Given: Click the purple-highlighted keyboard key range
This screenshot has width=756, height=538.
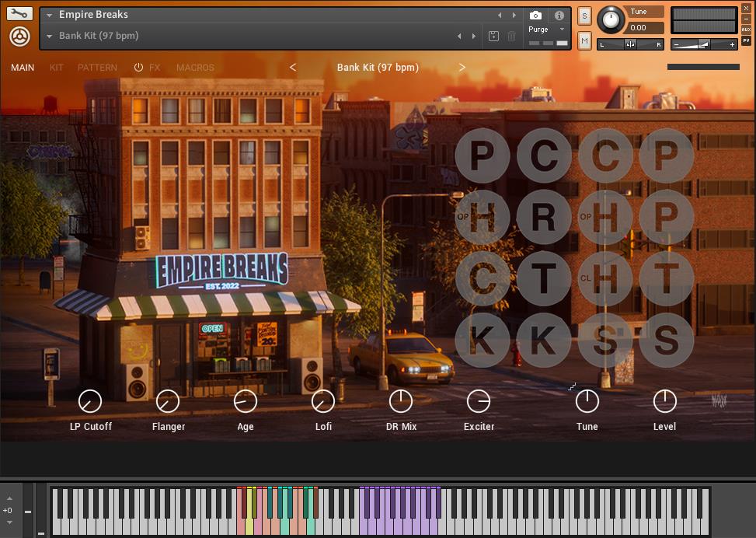Looking at the screenshot, I should 400,511.
